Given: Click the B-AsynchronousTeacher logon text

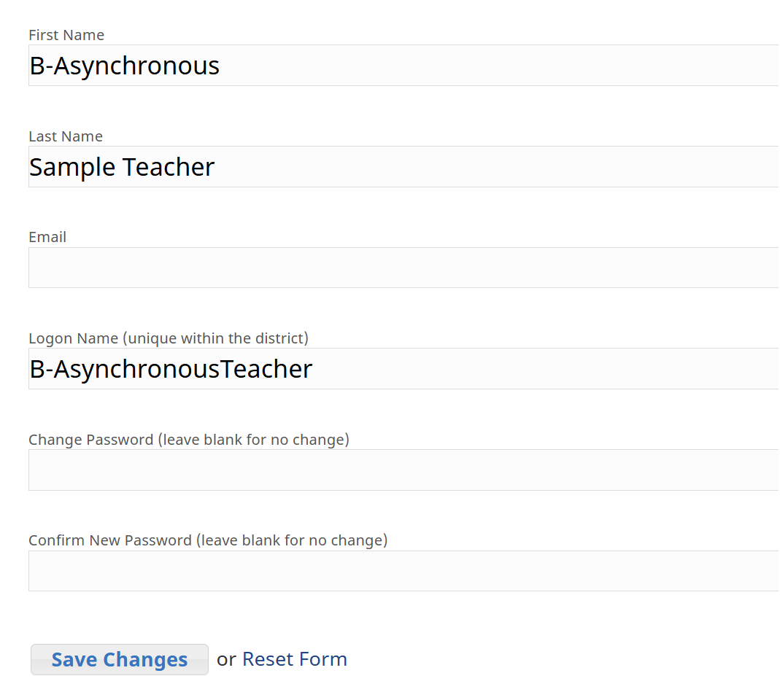Looking at the screenshot, I should pos(171,369).
